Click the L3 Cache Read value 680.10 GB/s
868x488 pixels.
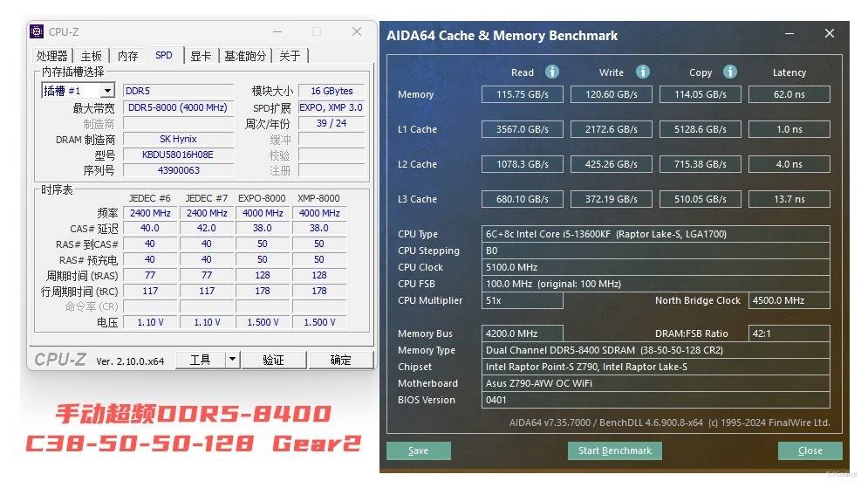pyautogui.click(x=522, y=199)
